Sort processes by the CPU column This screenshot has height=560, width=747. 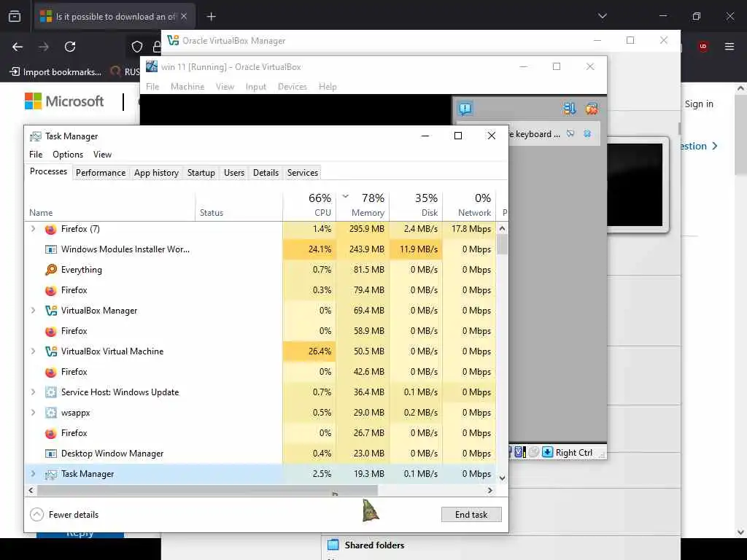309,206
